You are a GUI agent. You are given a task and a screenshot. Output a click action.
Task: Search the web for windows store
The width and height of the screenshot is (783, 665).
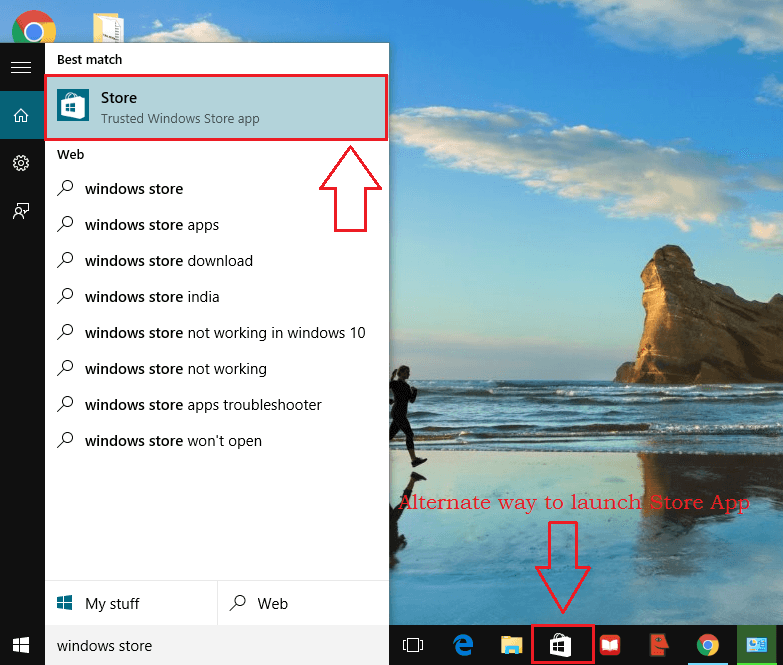(216, 189)
